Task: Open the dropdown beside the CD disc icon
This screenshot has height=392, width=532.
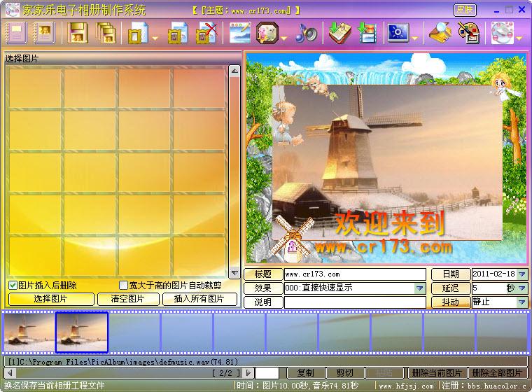Action: pos(519,38)
